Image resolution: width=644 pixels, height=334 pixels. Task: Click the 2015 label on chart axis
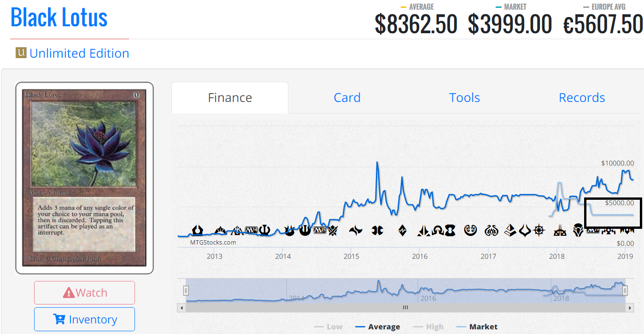pyautogui.click(x=351, y=256)
